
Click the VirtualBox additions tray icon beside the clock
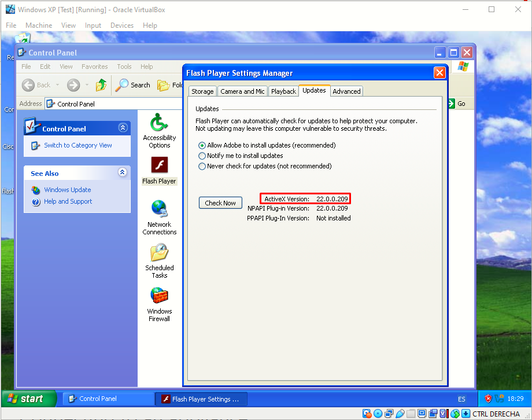click(x=499, y=399)
